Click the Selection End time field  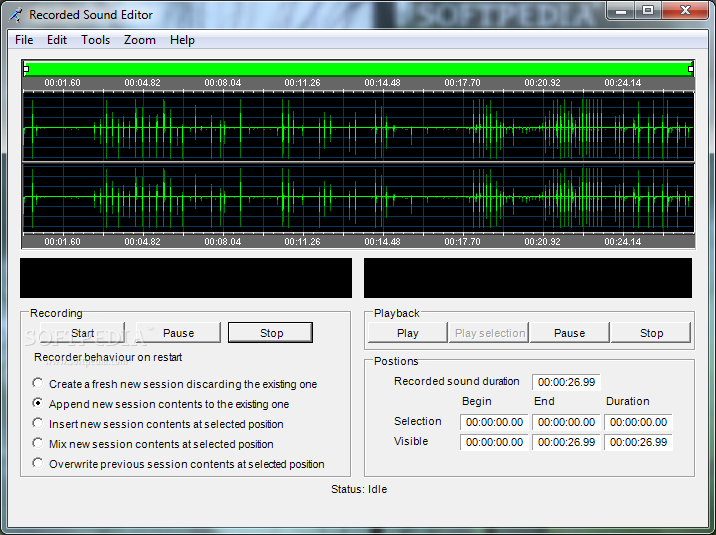566,422
